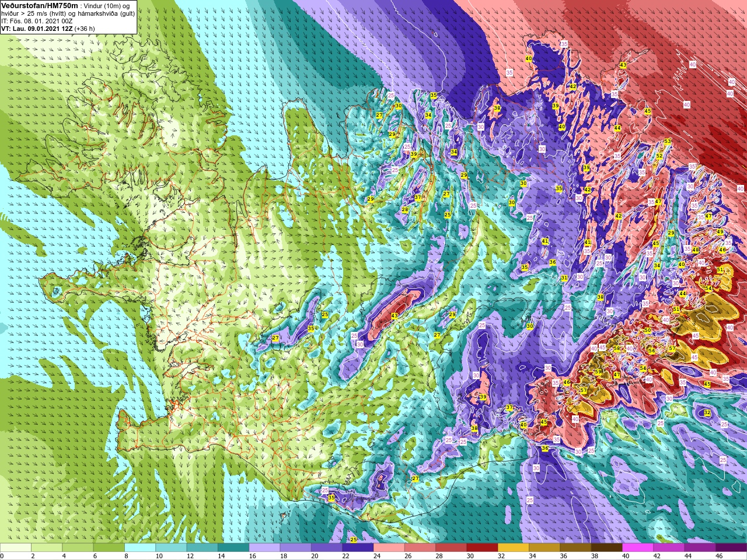
Task: Click the legend scale number 8
Action: coord(125,556)
